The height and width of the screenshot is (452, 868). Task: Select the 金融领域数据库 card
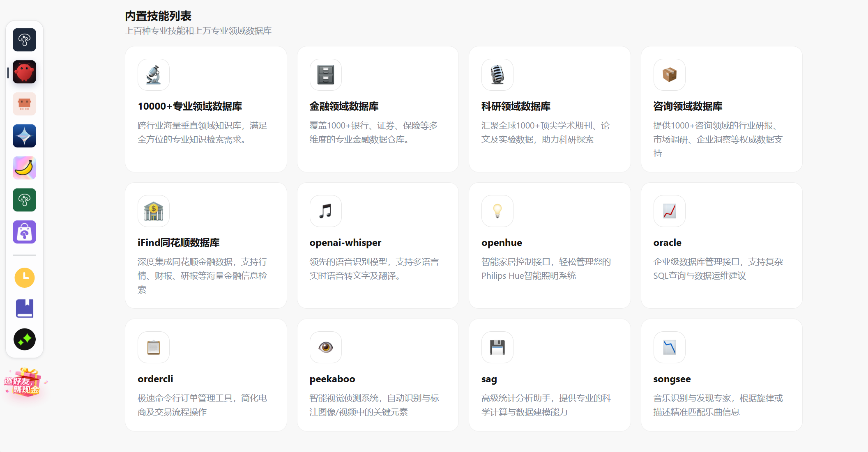point(378,109)
